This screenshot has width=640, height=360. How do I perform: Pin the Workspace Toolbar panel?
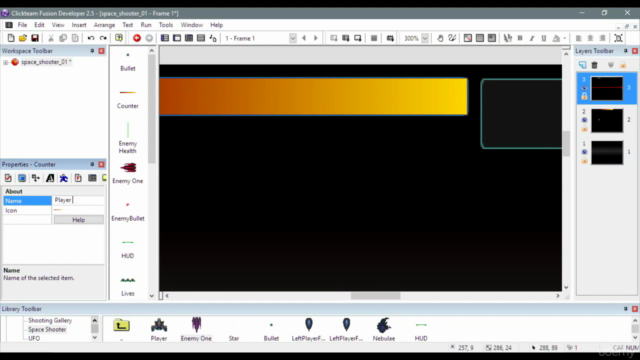coord(92,51)
